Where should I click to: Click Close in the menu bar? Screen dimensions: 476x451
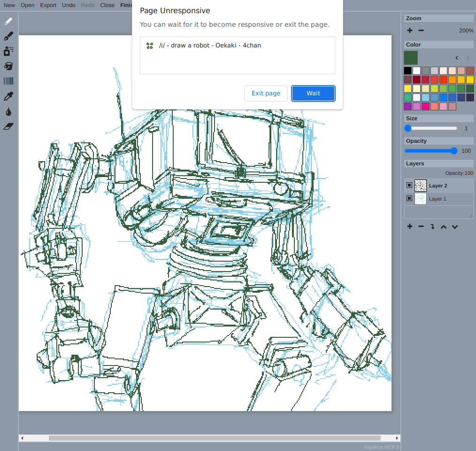coord(107,5)
